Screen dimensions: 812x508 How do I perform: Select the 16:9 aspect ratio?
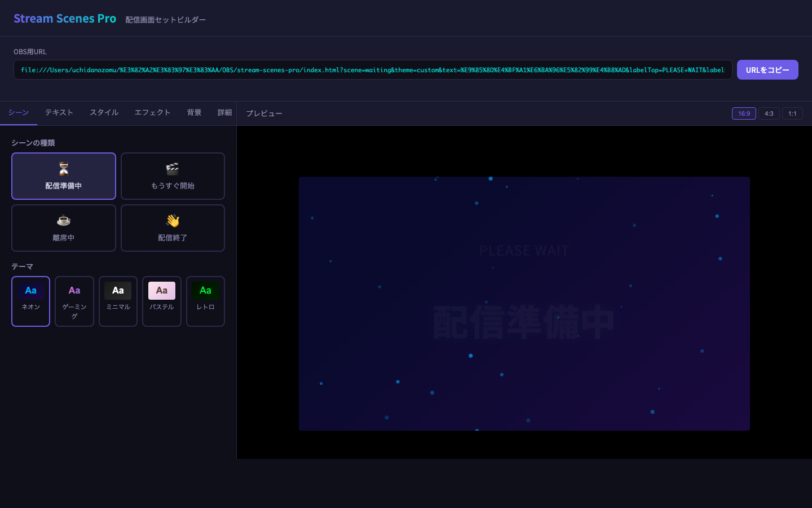tap(744, 113)
